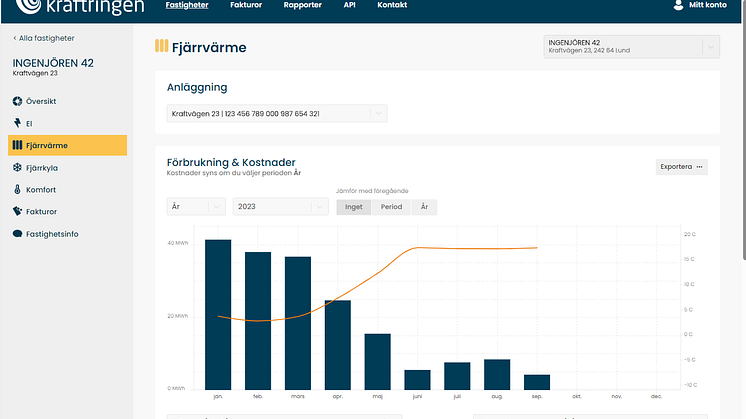The image size is (746, 419).
Task: Click the juni consumption bar
Action: (417, 380)
